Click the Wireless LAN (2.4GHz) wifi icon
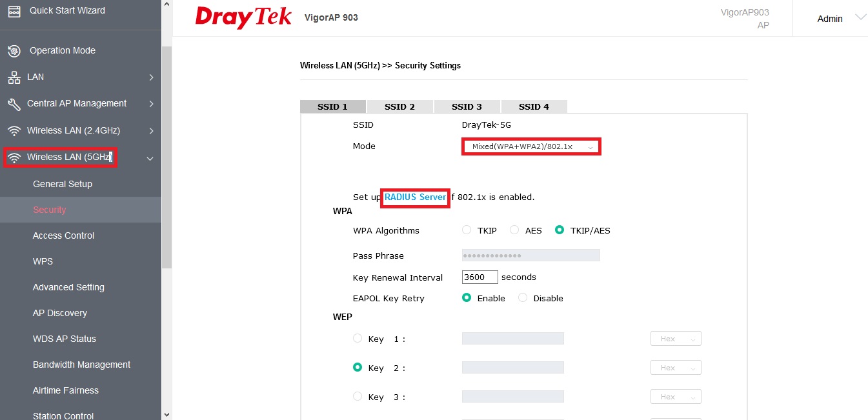 click(x=14, y=131)
